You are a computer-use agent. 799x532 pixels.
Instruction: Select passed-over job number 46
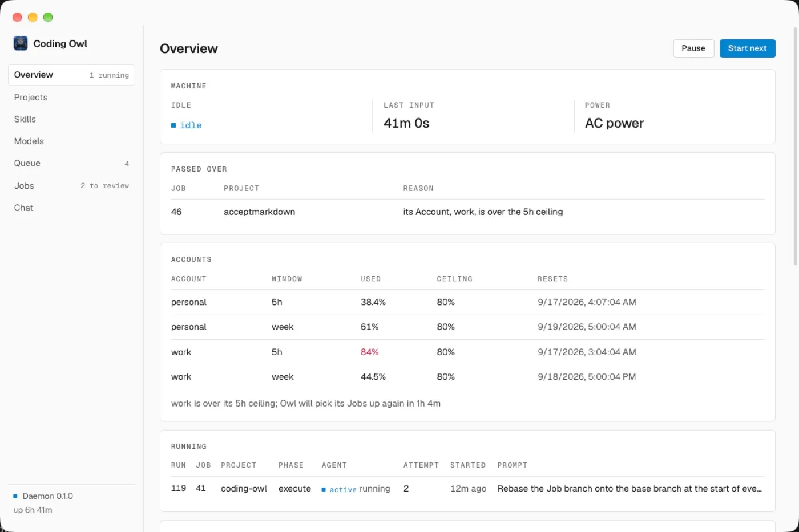(176, 212)
